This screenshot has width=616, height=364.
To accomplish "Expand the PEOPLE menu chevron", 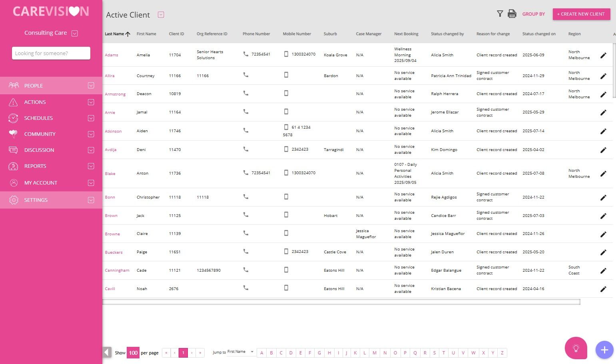I will tap(91, 86).
